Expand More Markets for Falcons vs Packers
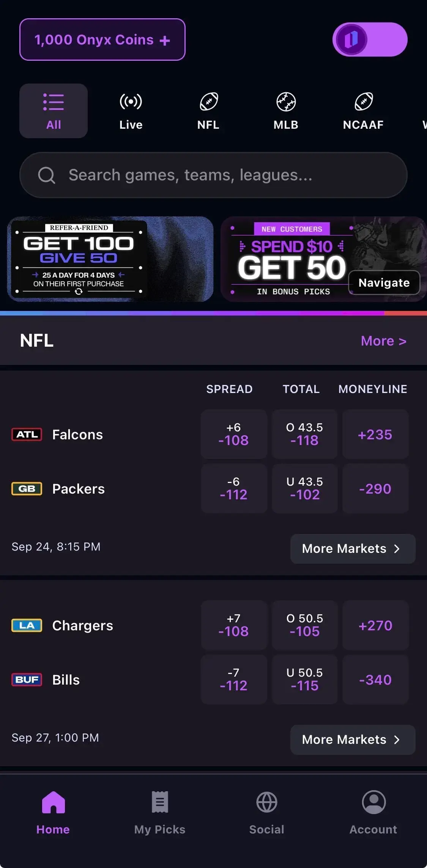 353,549
